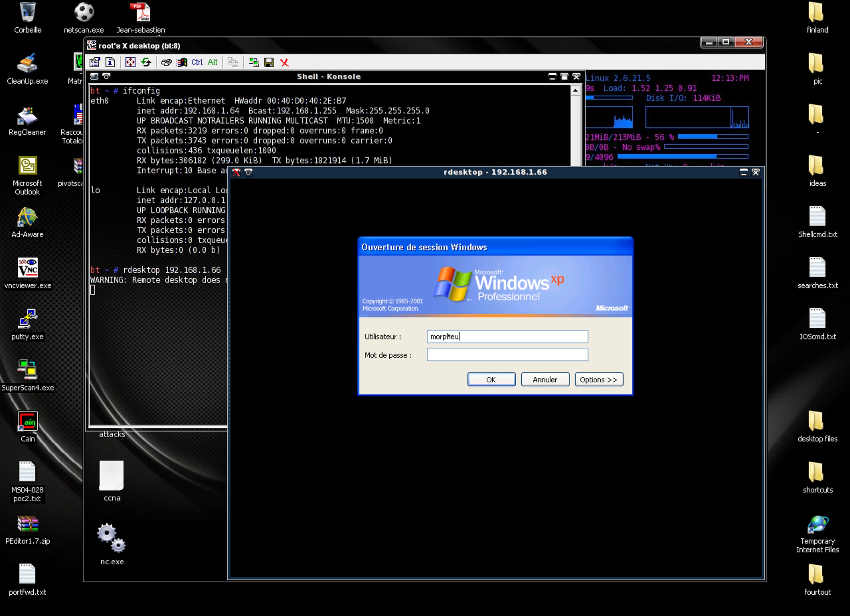850x616 pixels.
Task: Select Temporary Internet Files shortcut
Action: [817, 534]
